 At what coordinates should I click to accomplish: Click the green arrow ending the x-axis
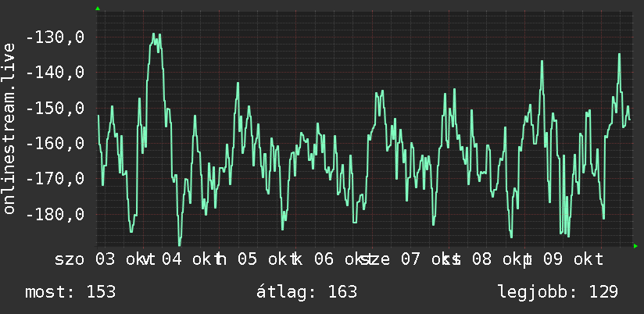(635, 246)
